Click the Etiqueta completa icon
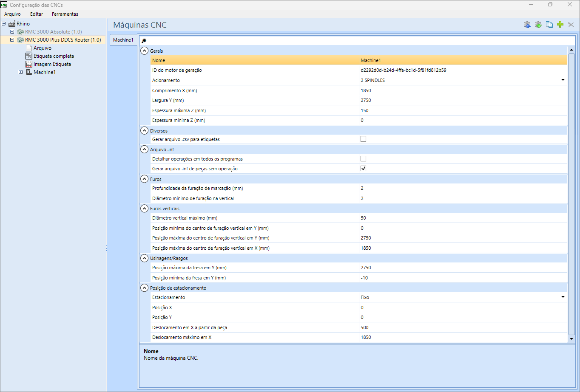This screenshot has height=392, width=580. (29, 56)
